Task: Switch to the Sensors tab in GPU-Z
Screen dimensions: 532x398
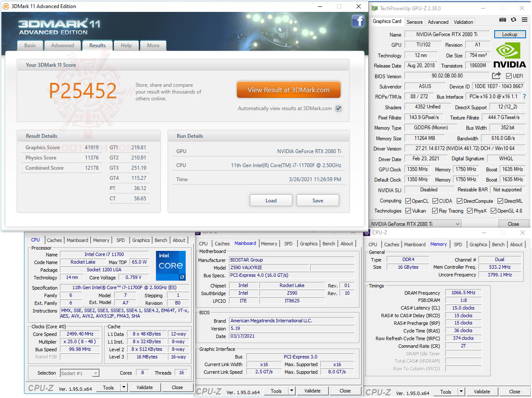Action: (x=414, y=22)
